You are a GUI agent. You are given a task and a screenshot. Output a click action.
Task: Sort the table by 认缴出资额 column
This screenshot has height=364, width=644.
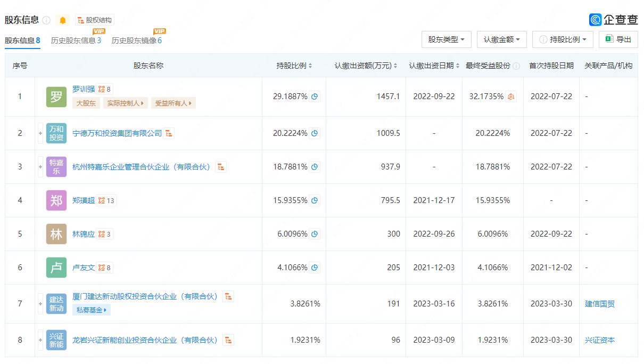[x=366, y=66]
